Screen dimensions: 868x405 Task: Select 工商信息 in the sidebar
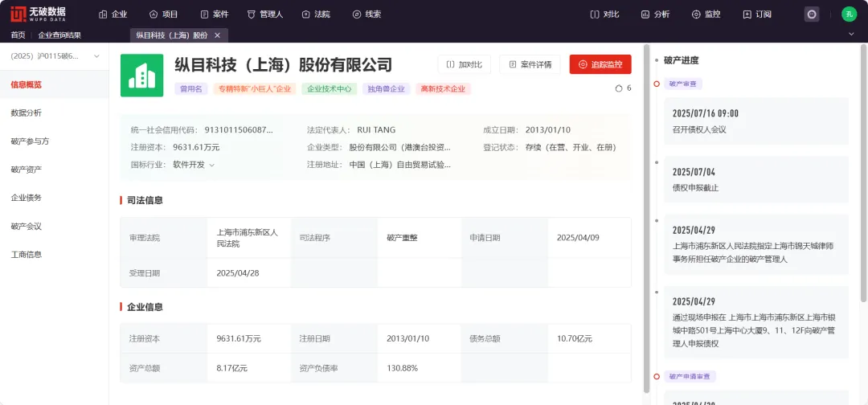tap(55, 255)
